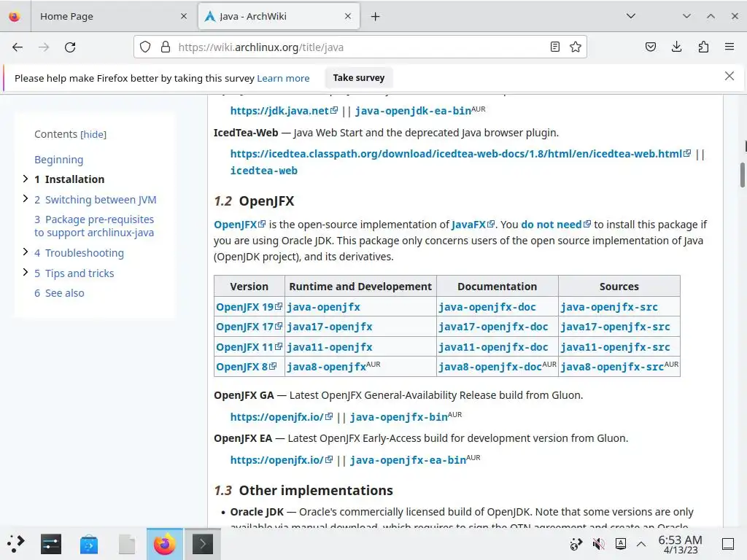Open Save to Pocket
This screenshot has width=747, height=560.
[x=650, y=47]
